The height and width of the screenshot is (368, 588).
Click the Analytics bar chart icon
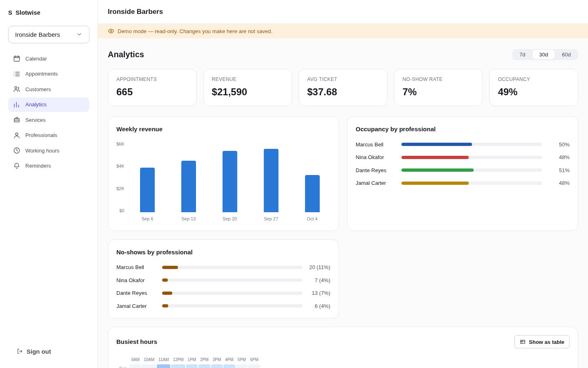point(17,105)
